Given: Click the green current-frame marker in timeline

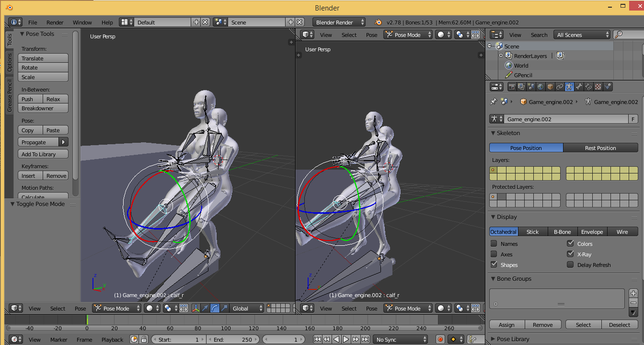Looking at the screenshot, I should (x=87, y=320).
